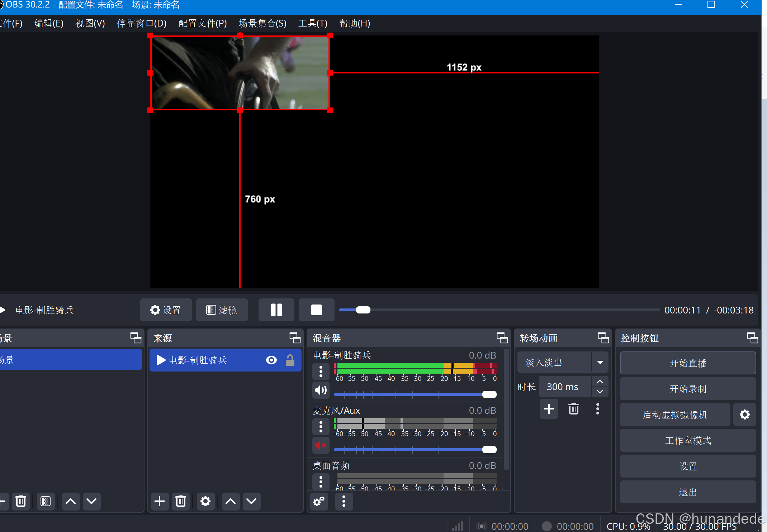The height and width of the screenshot is (532, 767).
Task: Pause the media playback
Action: click(276, 310)
